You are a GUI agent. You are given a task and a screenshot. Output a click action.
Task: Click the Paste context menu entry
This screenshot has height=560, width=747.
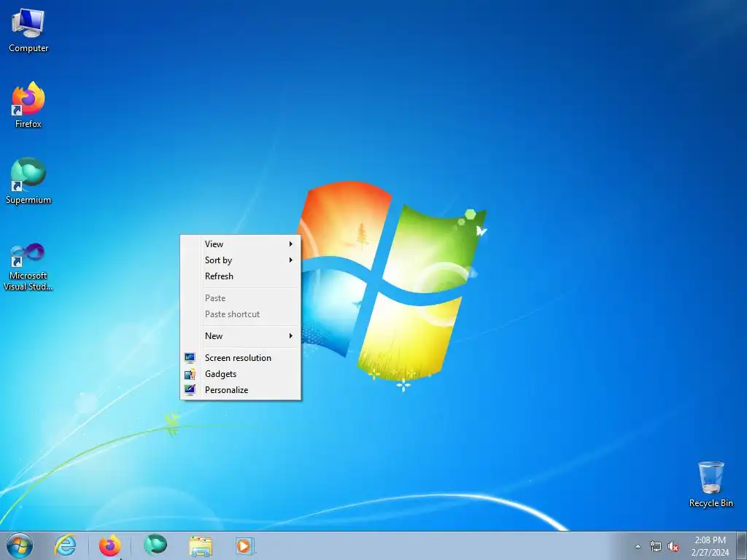[241, 298]
